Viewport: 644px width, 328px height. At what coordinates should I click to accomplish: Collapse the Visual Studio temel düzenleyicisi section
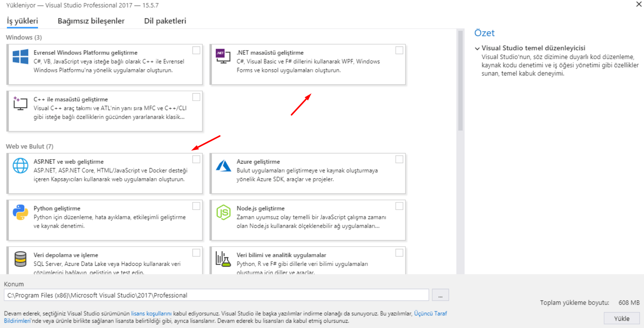(477, 48)
